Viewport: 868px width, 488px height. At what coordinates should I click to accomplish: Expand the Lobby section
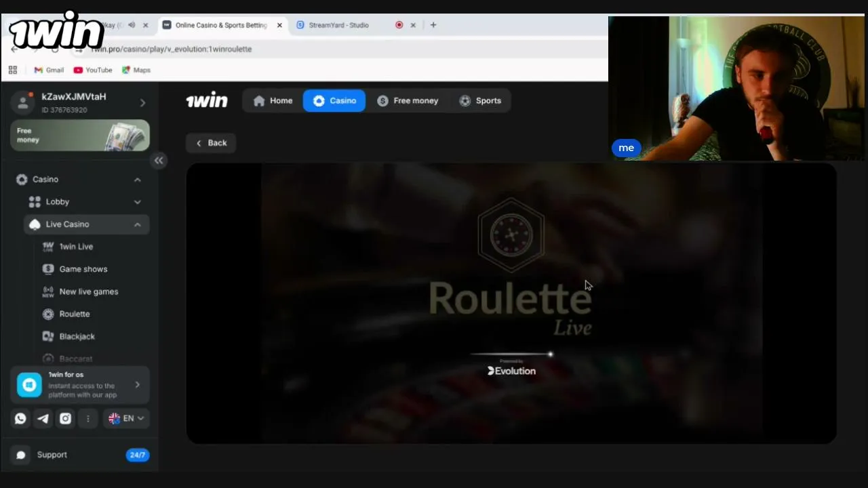click(138, 202)
